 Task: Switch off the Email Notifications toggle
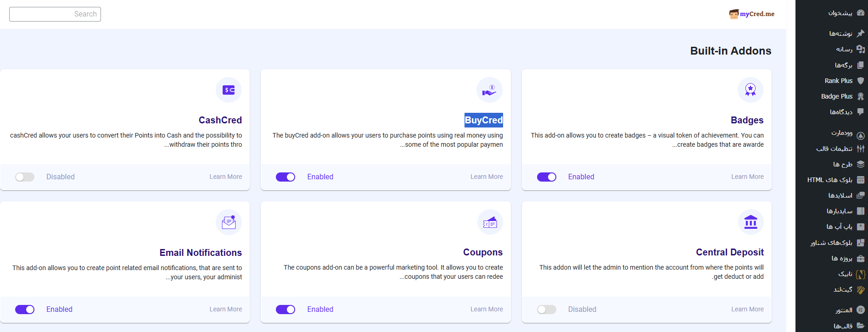pyautogui.click(x=25, y=310)
